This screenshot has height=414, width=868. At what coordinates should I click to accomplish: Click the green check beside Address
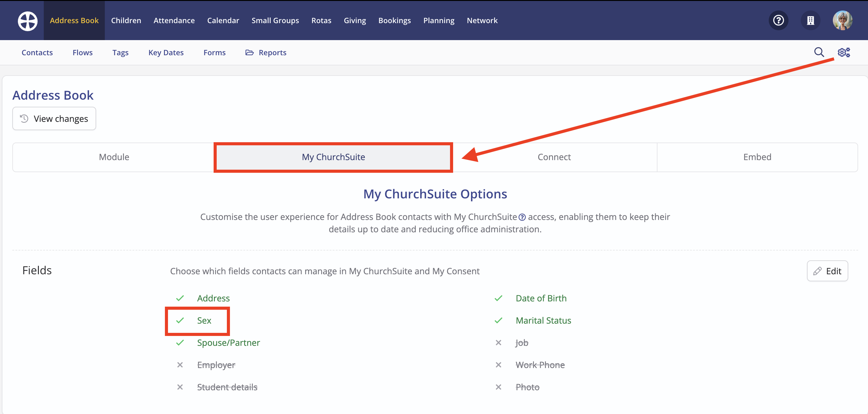tap(180, 298)
